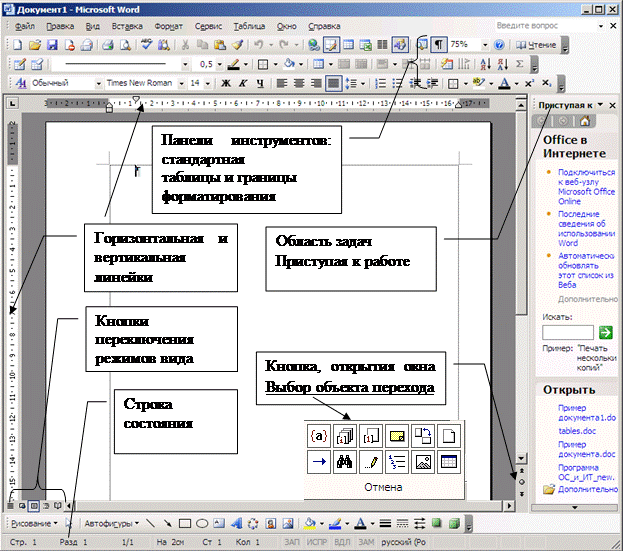Open the Справка menu
The image size is (623, 551).
point(324,26)
